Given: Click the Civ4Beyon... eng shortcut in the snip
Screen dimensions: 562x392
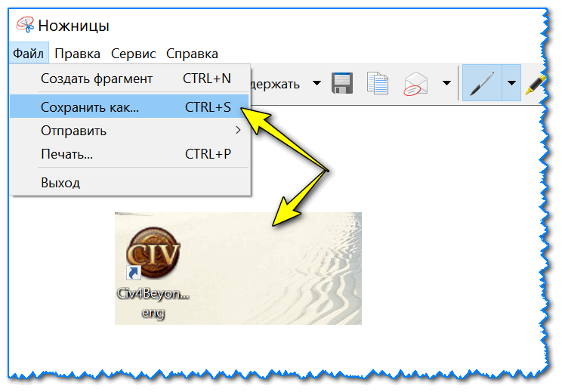Looking at the screenshot, I should point(153,273).
